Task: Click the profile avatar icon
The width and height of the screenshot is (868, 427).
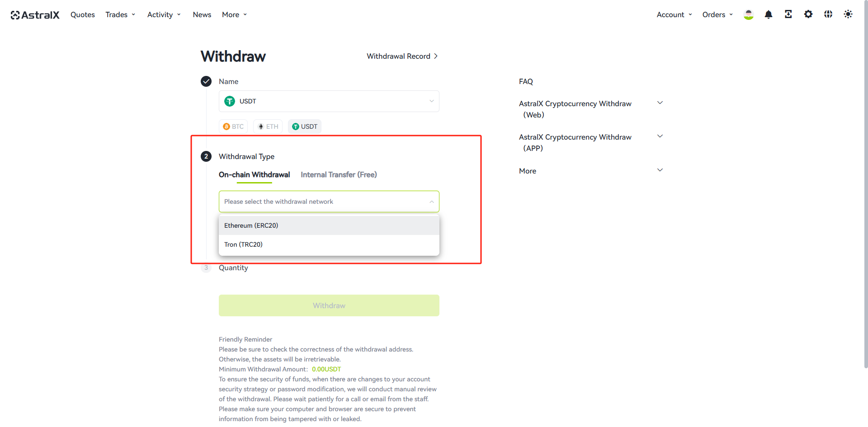Action: click(x=749, y=14)
